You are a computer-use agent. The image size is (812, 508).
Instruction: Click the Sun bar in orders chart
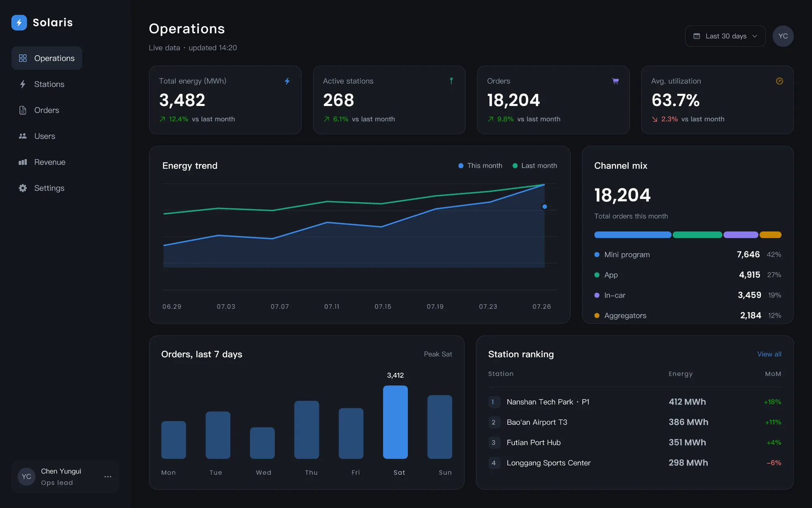[x=440, y=427]
